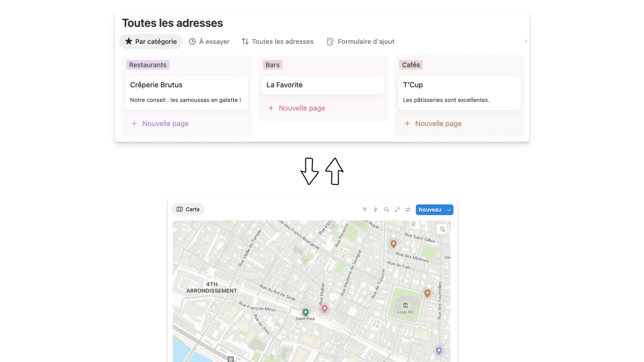Open the Toutes les adresses view tab
The image size is (644, 362).
(x=277, y=42)
